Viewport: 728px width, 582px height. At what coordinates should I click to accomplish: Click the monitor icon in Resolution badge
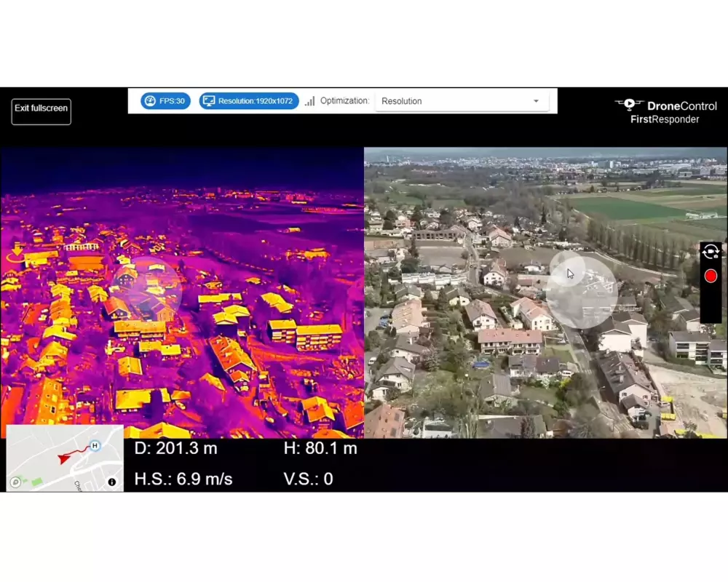[209, 101]
